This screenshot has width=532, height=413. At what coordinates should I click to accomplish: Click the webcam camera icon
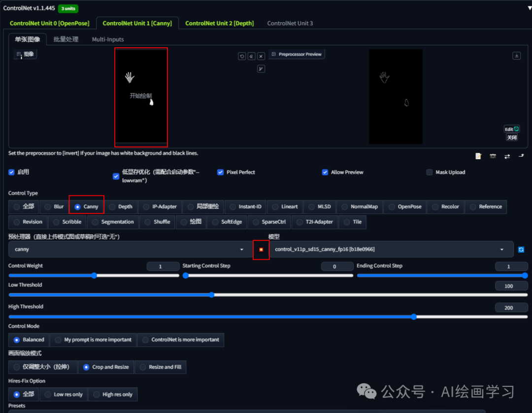click(493, 156)
